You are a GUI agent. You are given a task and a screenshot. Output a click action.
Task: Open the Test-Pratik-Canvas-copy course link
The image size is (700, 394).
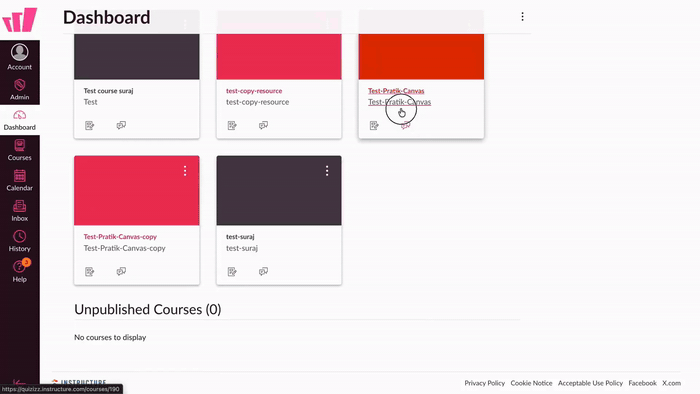120,236
